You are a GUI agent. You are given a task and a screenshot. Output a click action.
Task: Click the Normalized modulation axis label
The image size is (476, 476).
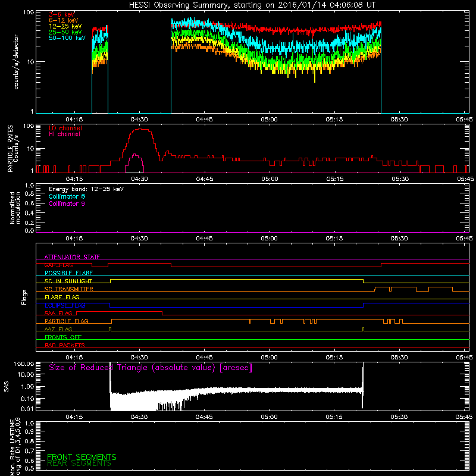15,208
